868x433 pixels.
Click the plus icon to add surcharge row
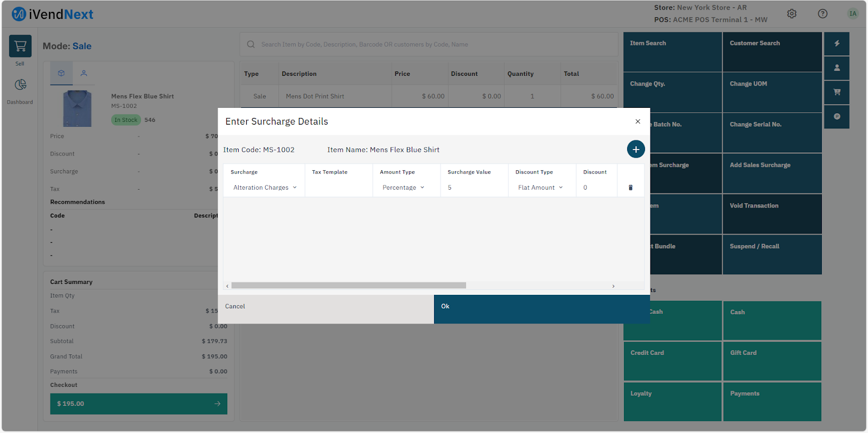(x=636, y=149)
